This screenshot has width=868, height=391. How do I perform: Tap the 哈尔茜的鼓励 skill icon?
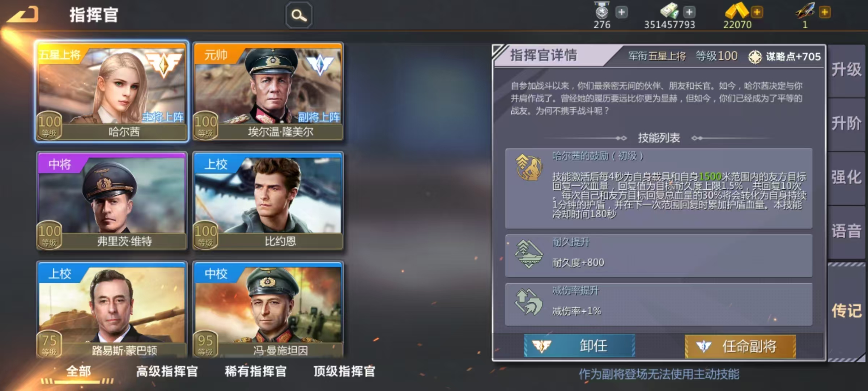tap(529, 167)
